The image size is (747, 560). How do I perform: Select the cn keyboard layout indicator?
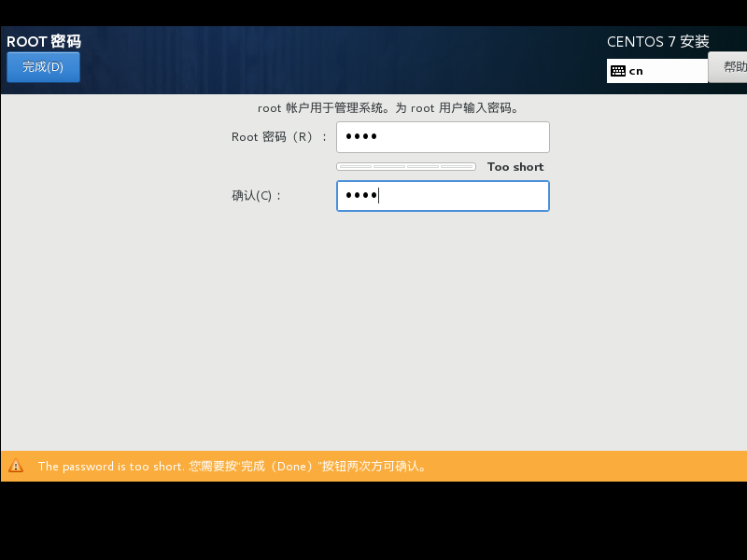tap(657, 71)
